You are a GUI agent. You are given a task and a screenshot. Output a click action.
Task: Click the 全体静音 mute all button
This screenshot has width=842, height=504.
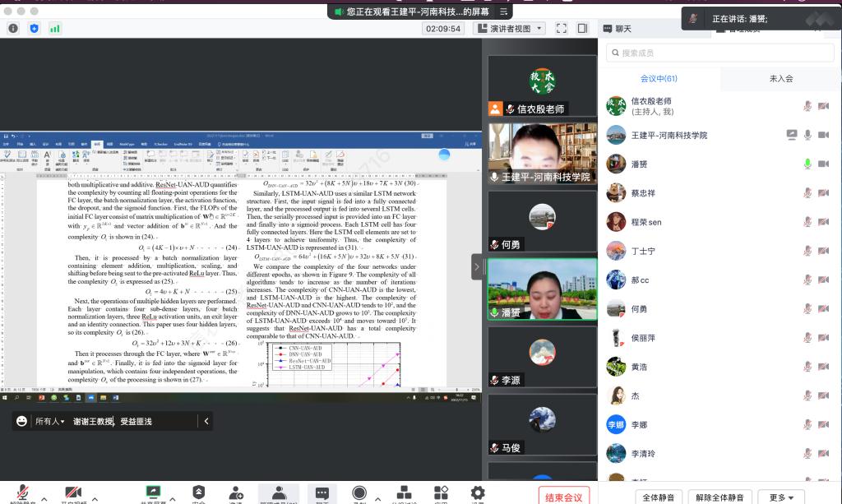pyautogui.click(x=659, y=497)
